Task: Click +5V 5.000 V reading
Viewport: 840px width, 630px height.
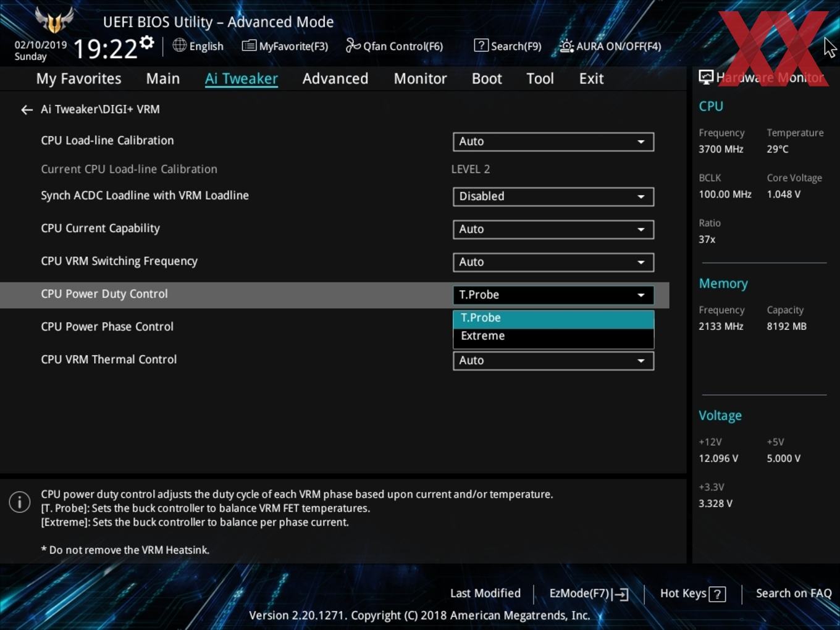Action: coord(783,458)
